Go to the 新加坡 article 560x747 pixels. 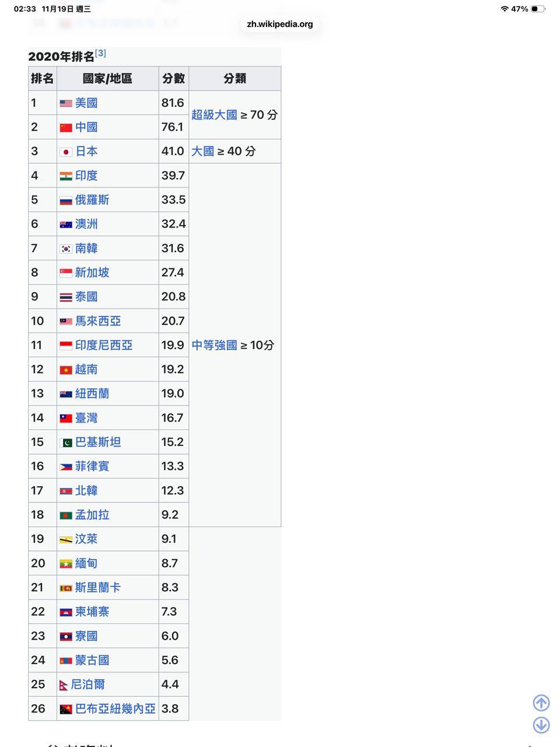92,273
